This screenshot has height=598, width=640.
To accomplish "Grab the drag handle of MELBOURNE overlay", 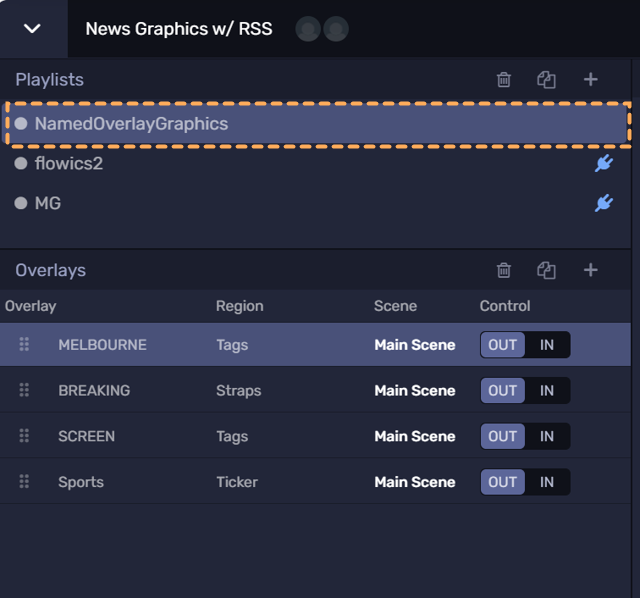I will (24, 345).
